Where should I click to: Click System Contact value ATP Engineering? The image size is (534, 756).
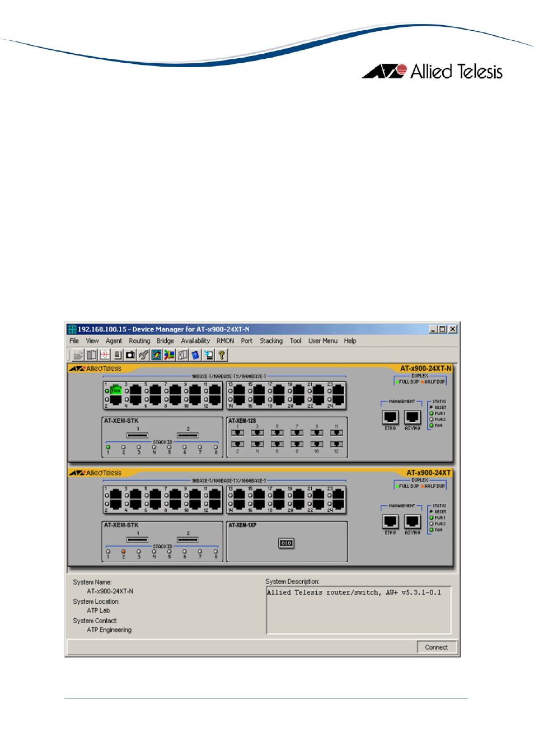[109, 630]
